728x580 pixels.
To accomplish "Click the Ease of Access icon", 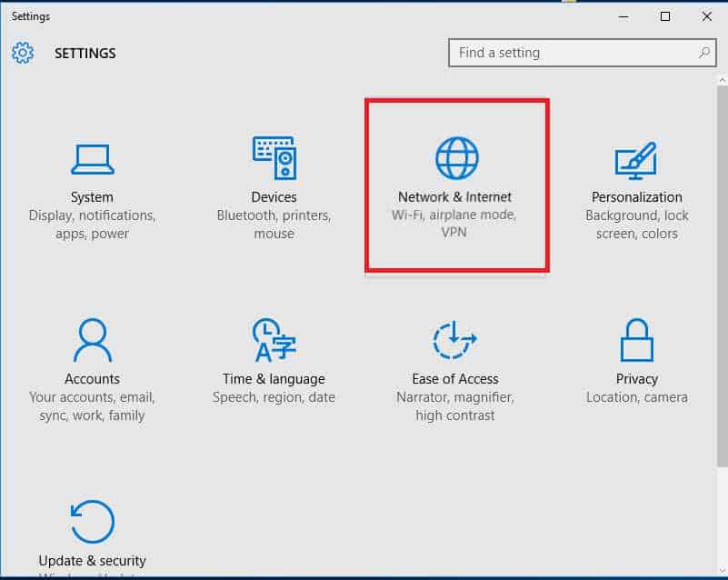I will pos(455,341).
